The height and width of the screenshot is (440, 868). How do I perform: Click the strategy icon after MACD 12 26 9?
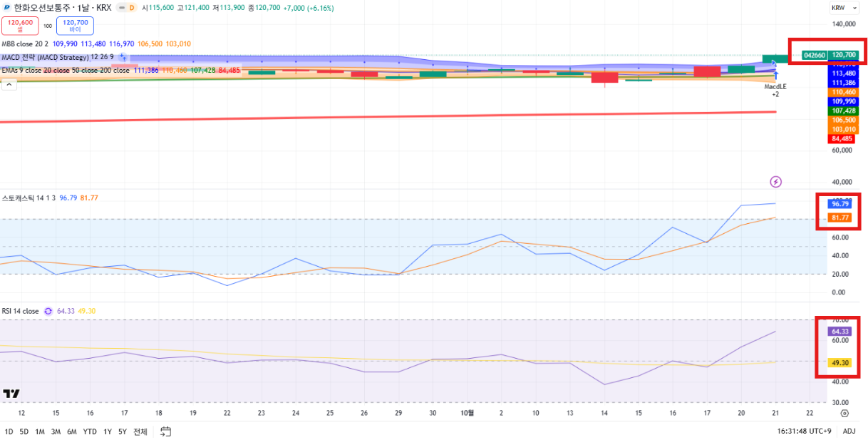(123, 57)
